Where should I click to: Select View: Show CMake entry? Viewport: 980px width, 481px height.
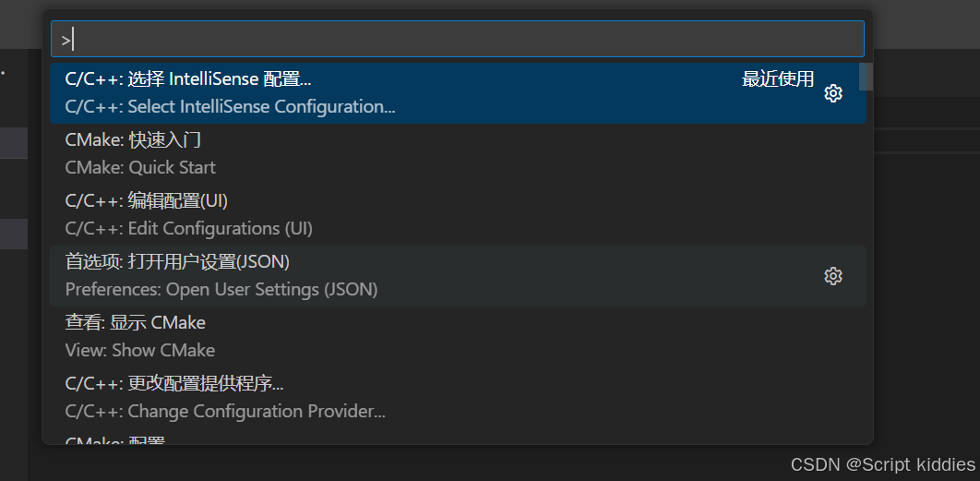458,337
